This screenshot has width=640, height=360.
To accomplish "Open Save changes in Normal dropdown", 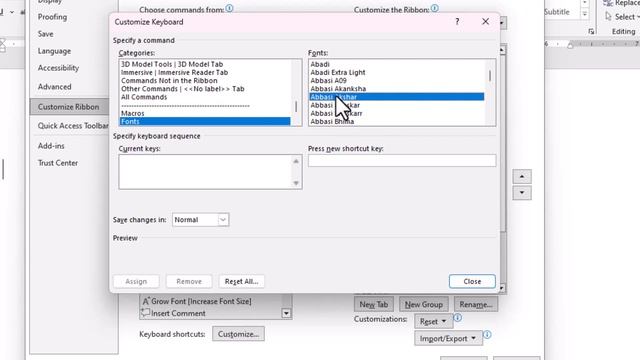I will coord(200,220).
